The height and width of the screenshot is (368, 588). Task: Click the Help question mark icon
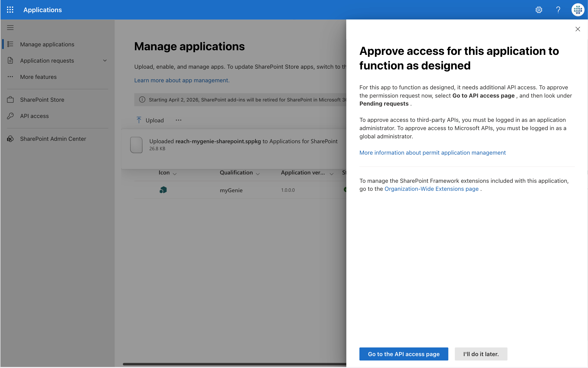pos(558,10)
